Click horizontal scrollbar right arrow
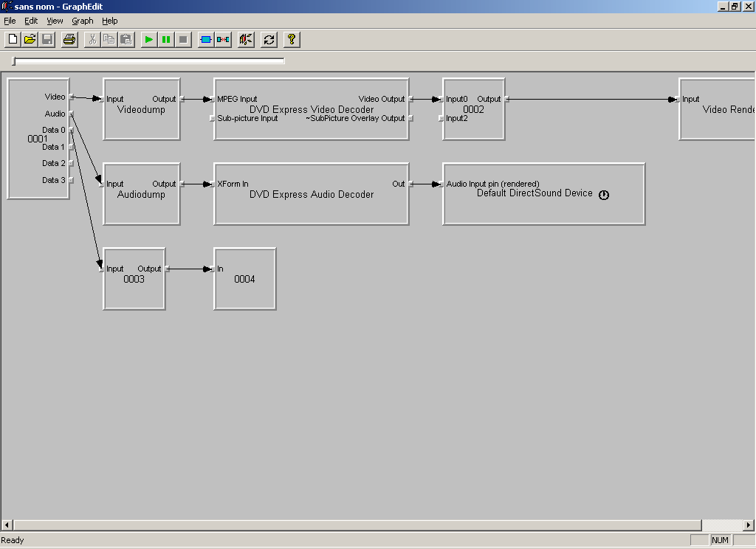The height and width of the screenshot is (549, 756). coord(748,525)
